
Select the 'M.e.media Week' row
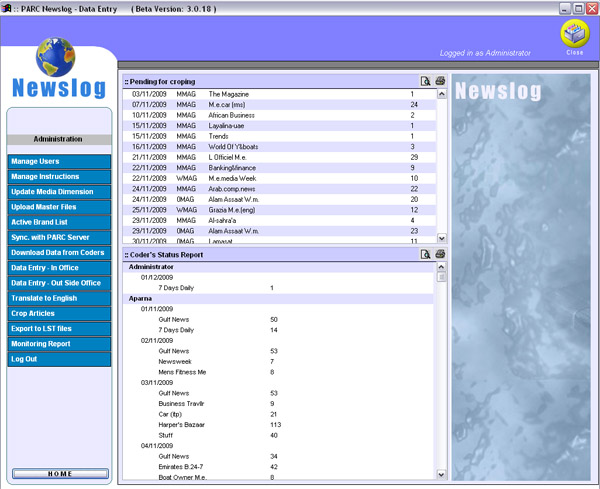[x=279, y=178]
